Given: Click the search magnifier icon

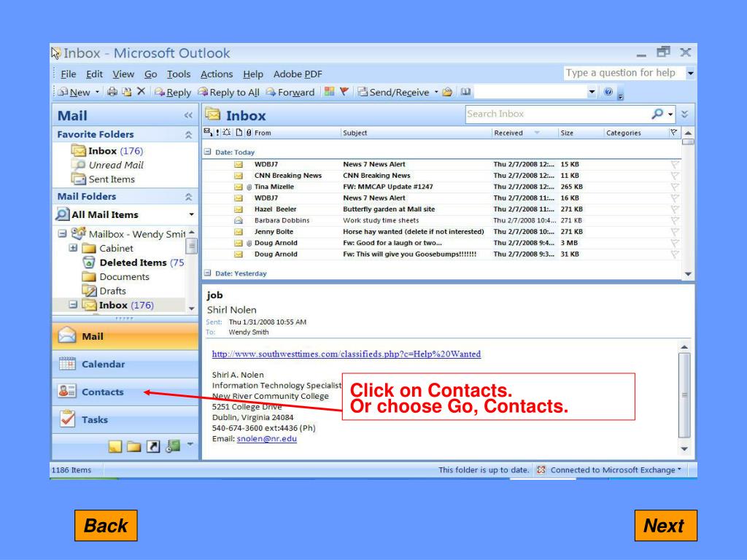Looking at the screenshot, I should 657,114.
